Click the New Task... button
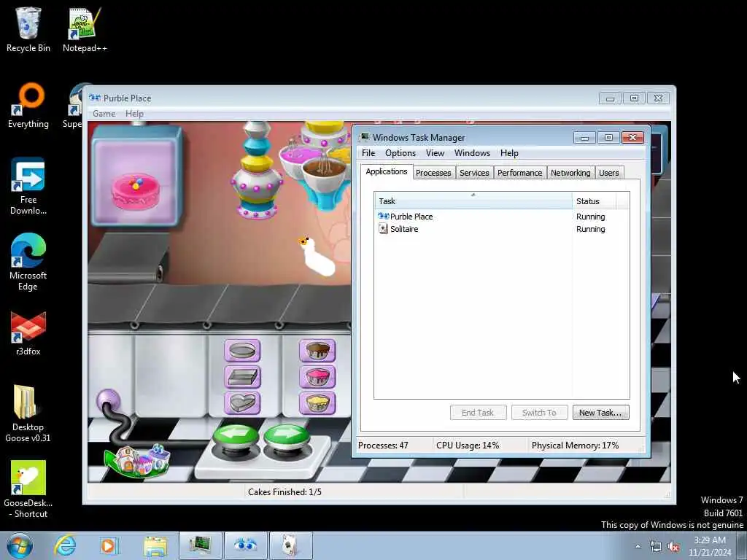The height and width of the screenshot is (560, 747). (600, 413)
